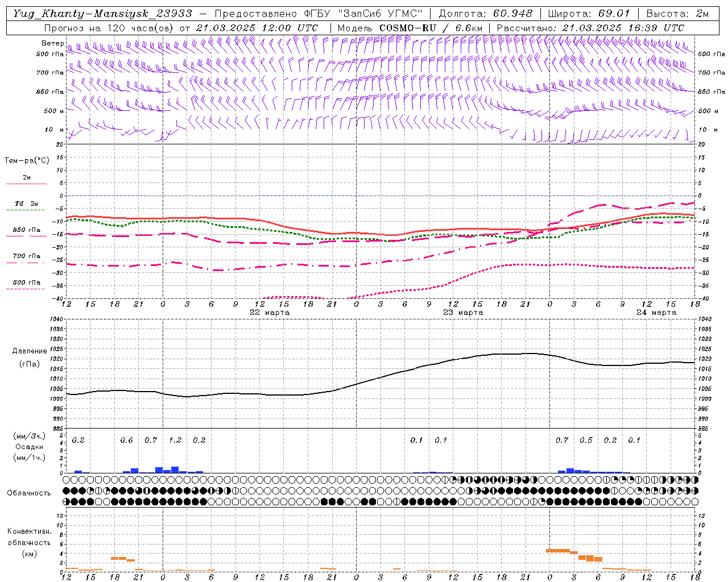Click the 'Высота: 2м' elevation text

click(x=677, y=13)
